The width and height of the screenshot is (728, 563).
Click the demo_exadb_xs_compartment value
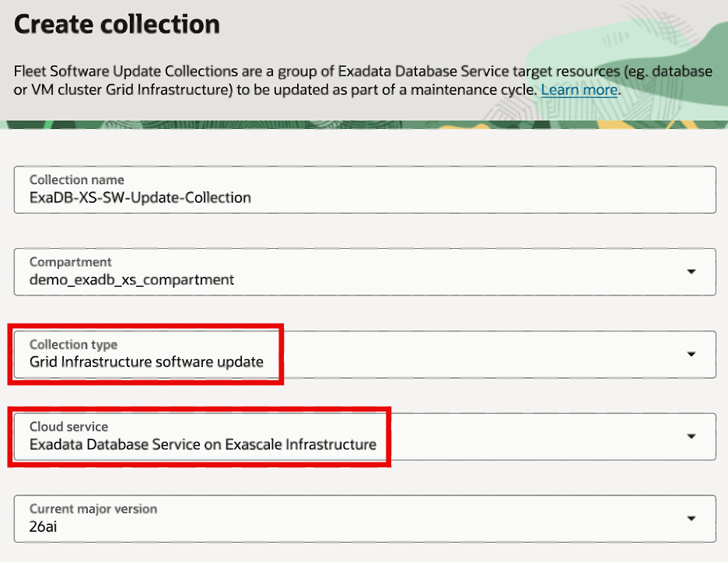click(x=132, y=280)
